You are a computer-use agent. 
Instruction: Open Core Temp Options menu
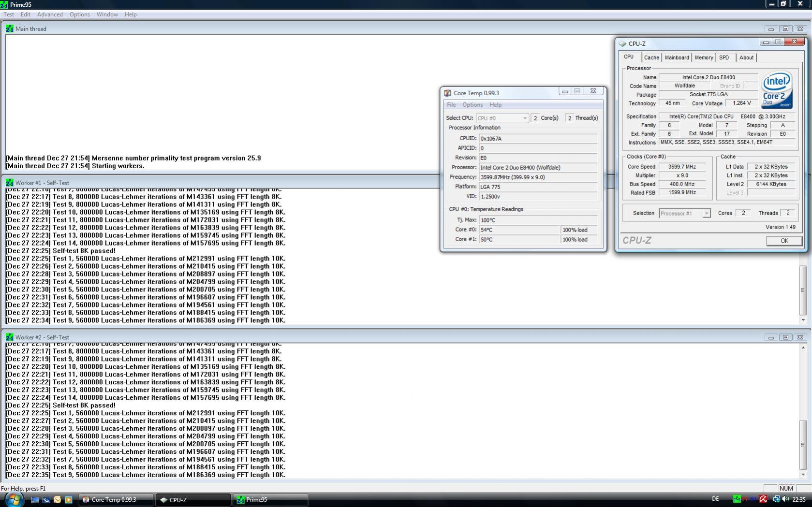(472, 104)
